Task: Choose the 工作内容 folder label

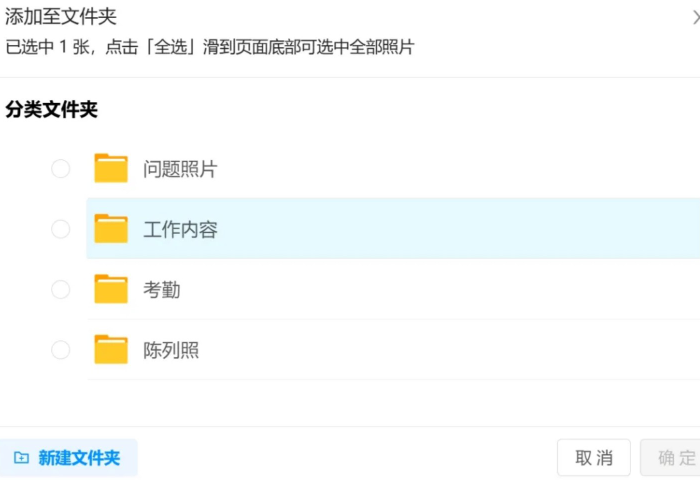Action: (180, 230)
